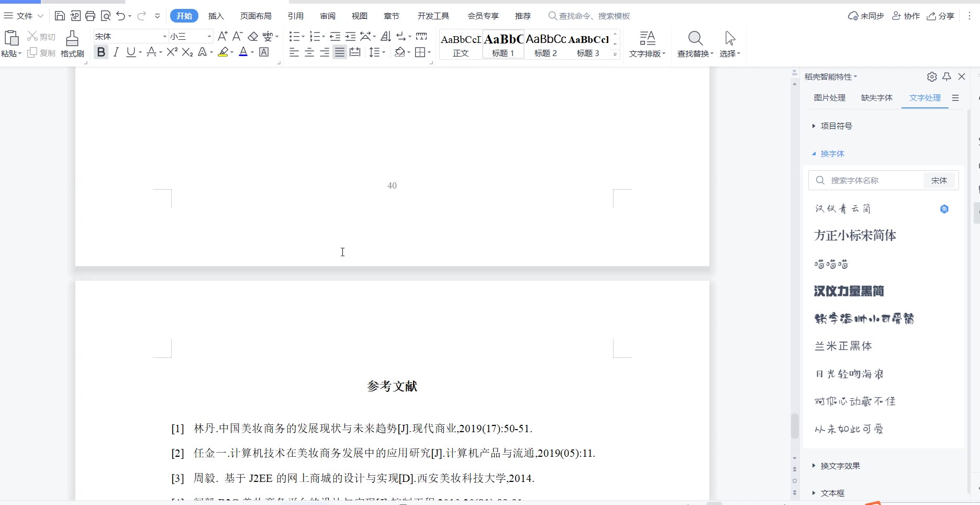
Task: Apply red font color
Action: pos(243,52)
